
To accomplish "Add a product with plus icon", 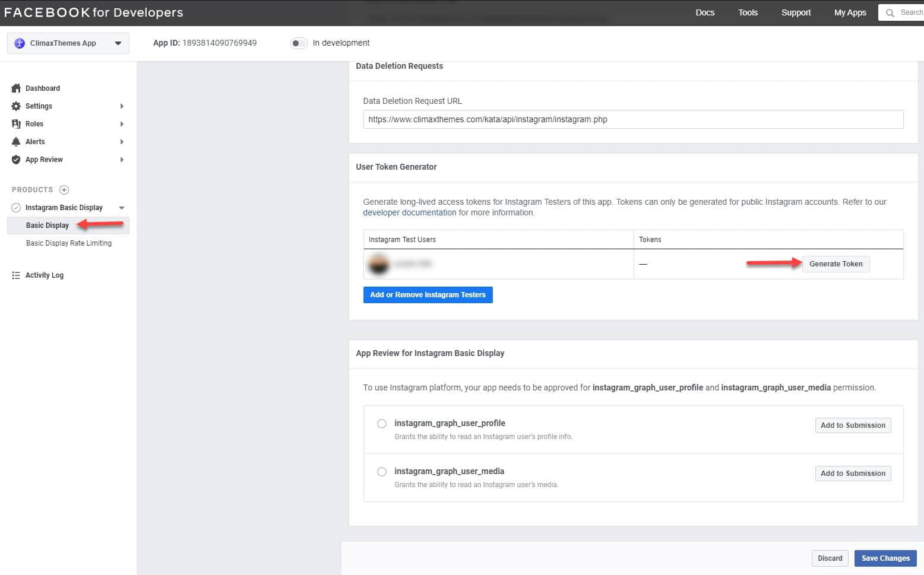I will pyautogui.click(x=64, y=190).
